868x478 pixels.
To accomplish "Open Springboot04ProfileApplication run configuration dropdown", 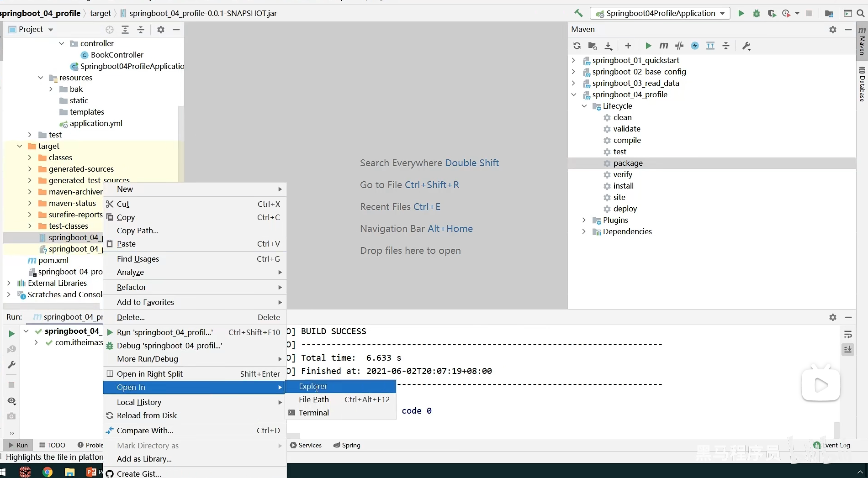I will pos(660,13).
